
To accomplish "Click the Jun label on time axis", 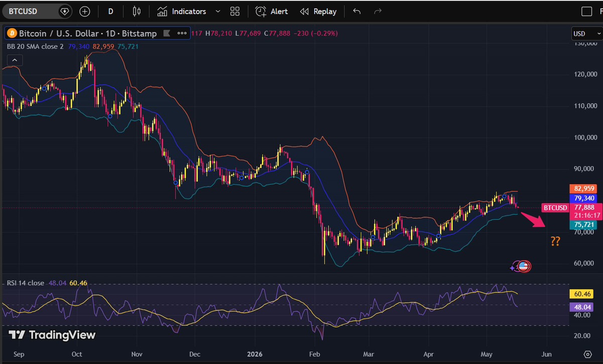I will pyautogui.click(x=548, y=354).
